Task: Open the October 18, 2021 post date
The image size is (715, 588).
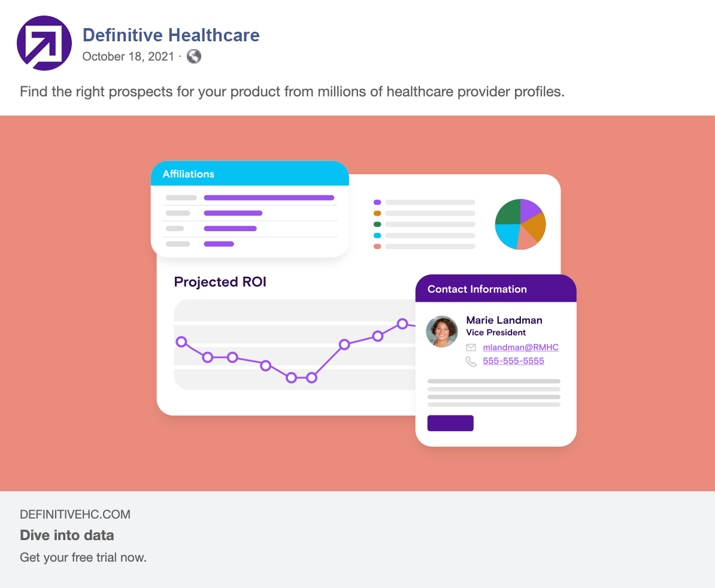Action: click(x=128, y=56)
